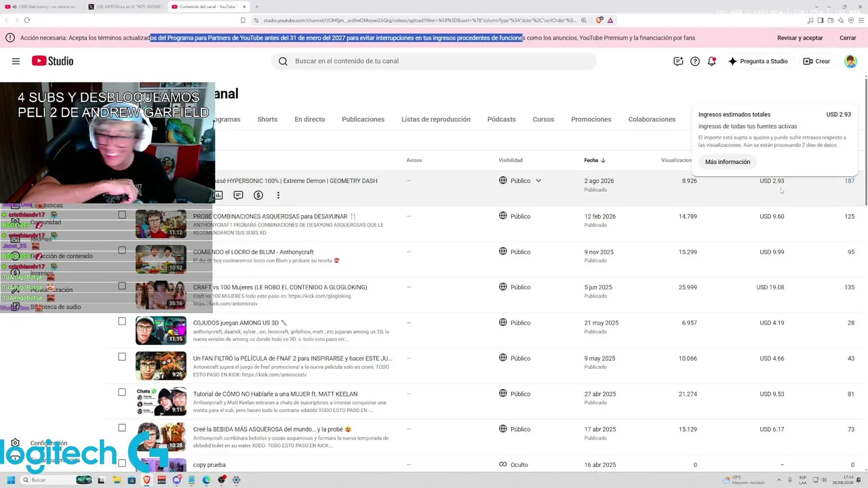Open File Explorer from the taskbar
The image size is (868, 488).
tap(117, 480)
